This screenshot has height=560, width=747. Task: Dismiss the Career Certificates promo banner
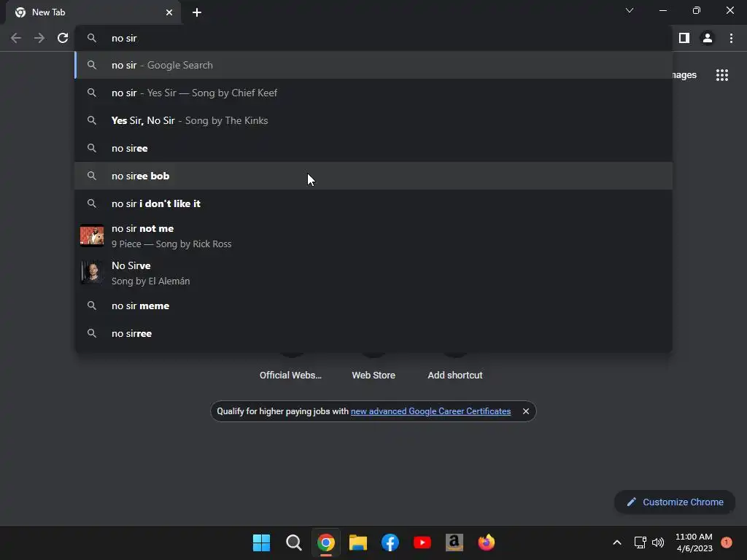coord(526,411)
